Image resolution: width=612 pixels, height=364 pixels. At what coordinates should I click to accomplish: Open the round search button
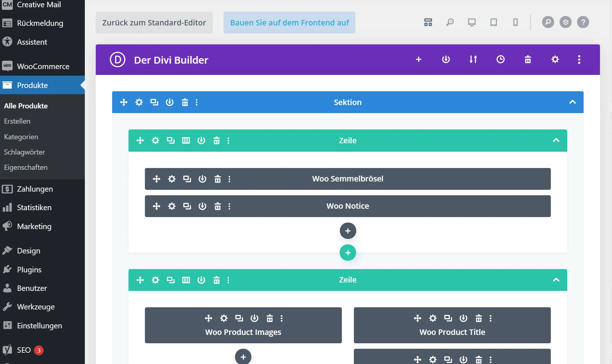point(548,22)
